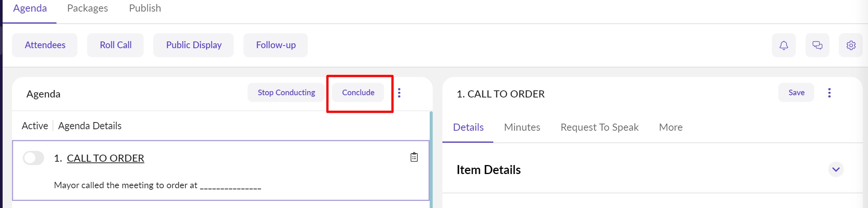Switch to the Publish tab

pos(145,8)
